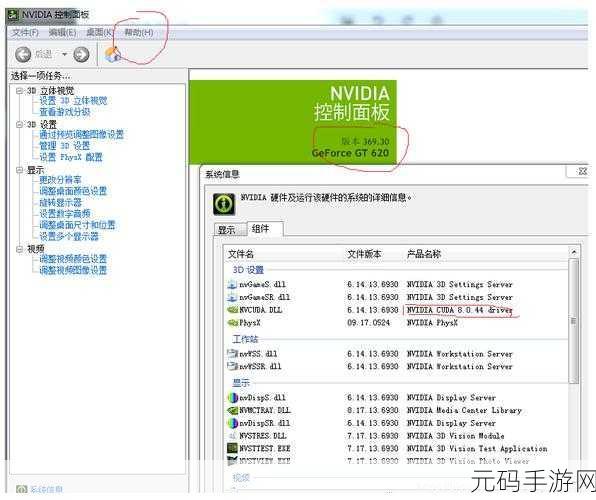Open 通过预览调整图像设置 task
596x500 pixels.
pyautogui.click(x=82, y=135)
